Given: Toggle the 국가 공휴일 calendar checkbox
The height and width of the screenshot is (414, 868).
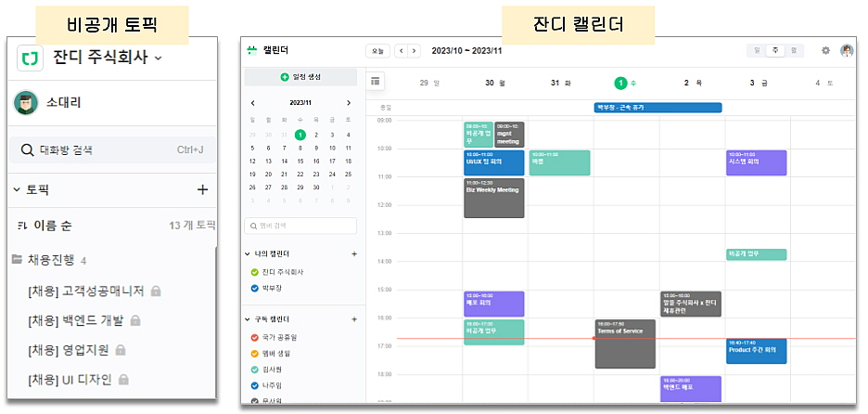Looking at the screenshot, I should click(x=255, y=337).
